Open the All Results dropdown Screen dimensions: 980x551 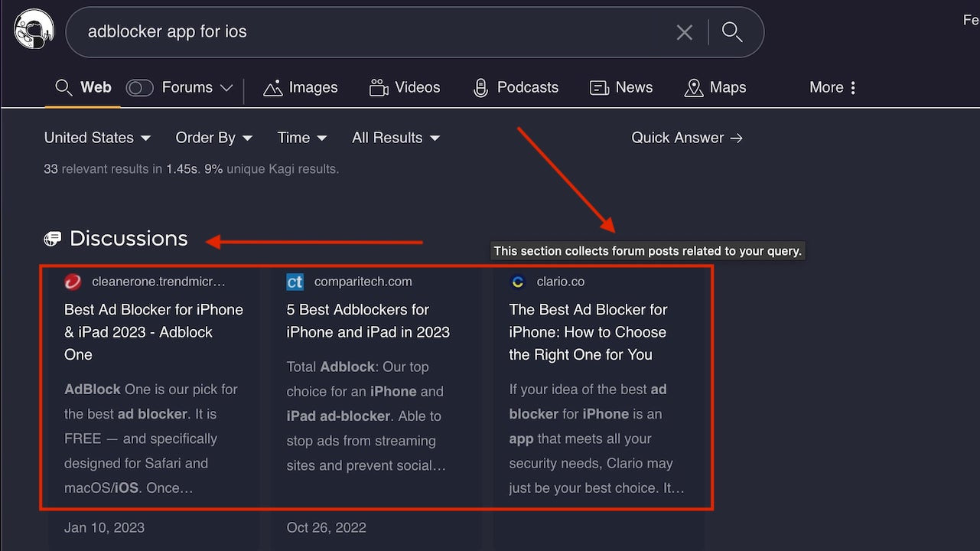pos(395,138)
